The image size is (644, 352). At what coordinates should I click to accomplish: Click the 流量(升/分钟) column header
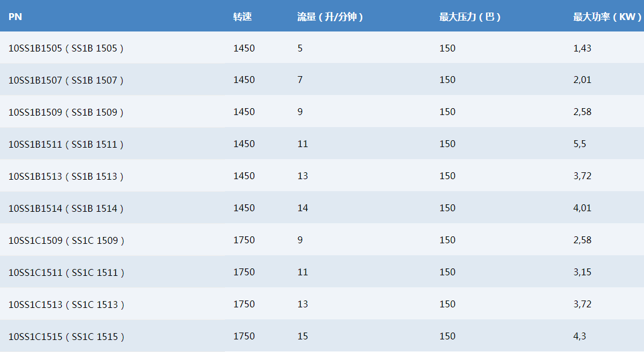(330, 17)
